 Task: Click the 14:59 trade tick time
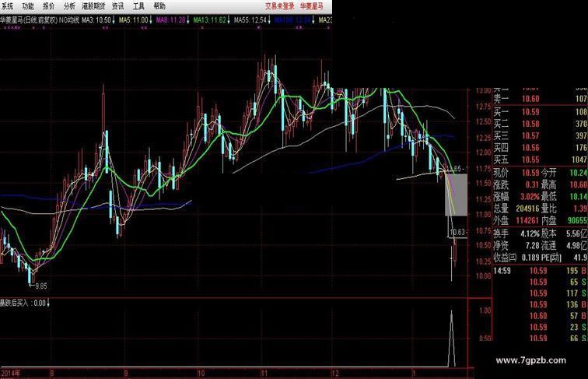pos(502,271)
